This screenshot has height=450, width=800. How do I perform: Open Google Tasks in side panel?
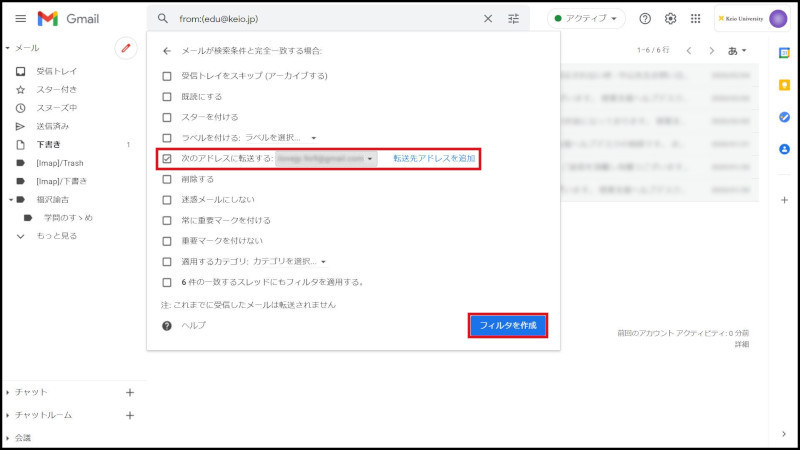point(784,117)
